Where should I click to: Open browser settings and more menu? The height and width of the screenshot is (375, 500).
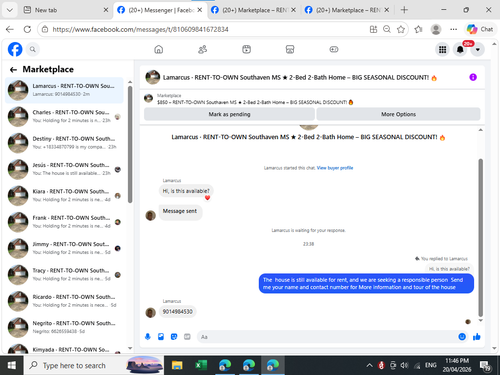453,29
